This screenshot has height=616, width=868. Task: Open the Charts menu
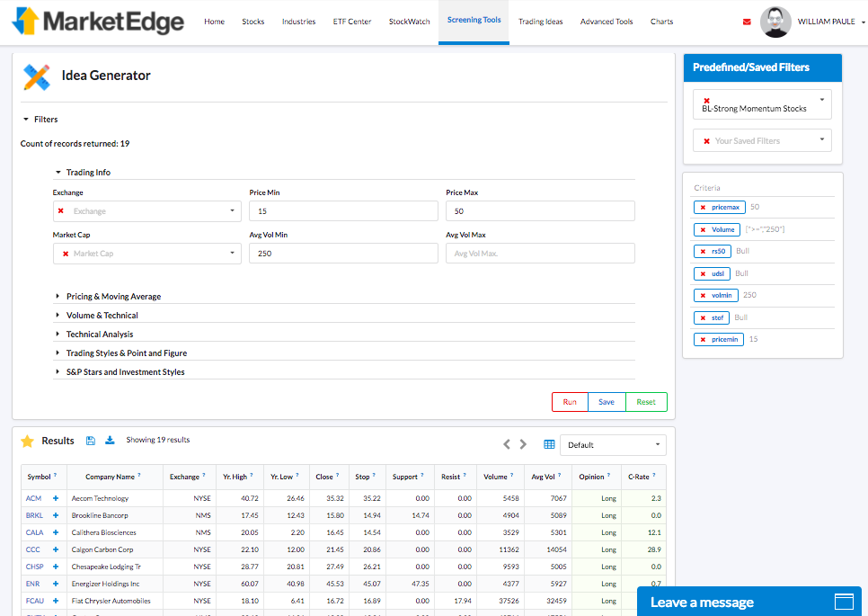point(661,22)
